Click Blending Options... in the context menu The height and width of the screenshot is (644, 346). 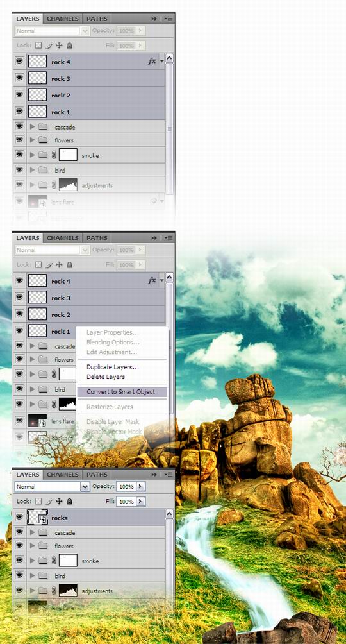[x=113, y=342]
